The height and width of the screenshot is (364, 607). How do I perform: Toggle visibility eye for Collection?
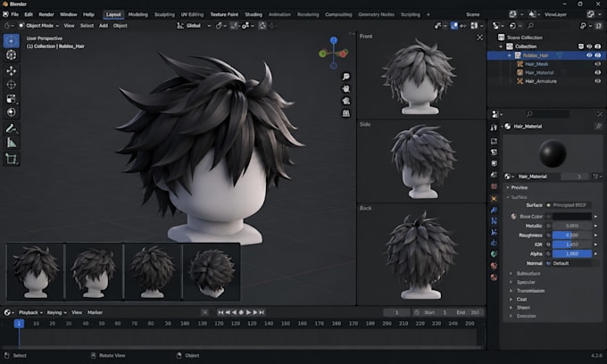coord(589,46)
